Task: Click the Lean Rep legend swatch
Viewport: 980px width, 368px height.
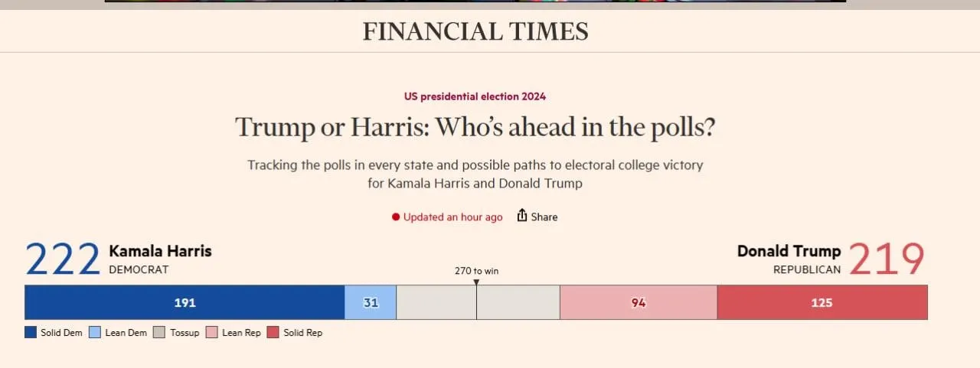Action: coord(212,333)
